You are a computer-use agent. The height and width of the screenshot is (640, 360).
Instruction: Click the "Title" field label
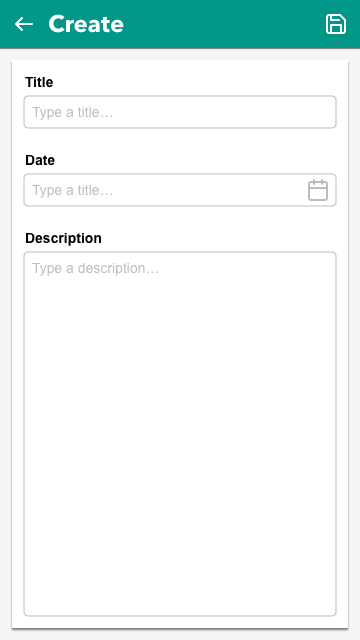(39, 82)
